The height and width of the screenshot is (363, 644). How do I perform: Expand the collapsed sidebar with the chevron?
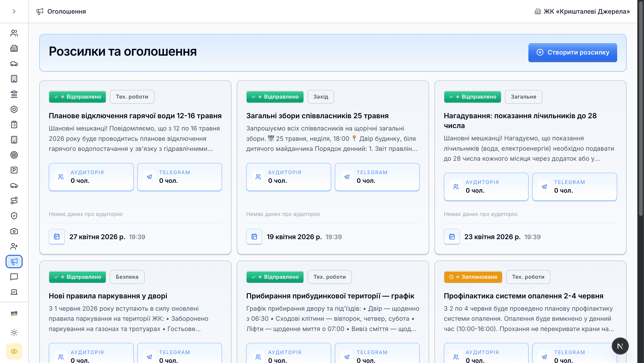[x=14, y=11]
